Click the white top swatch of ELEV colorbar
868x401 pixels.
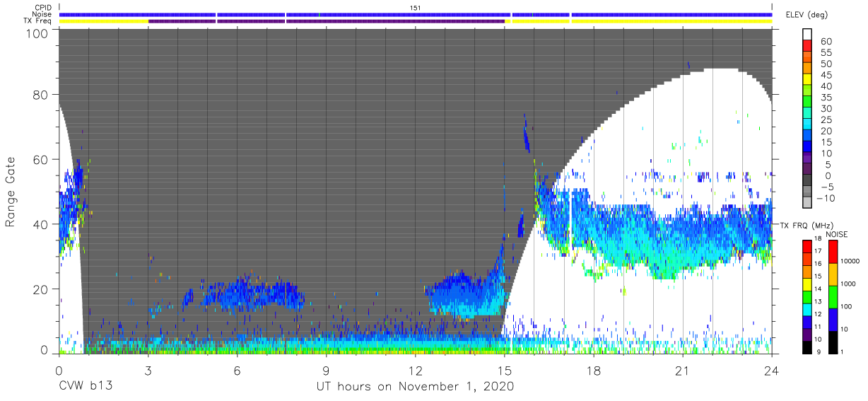(x=807, y=35)
